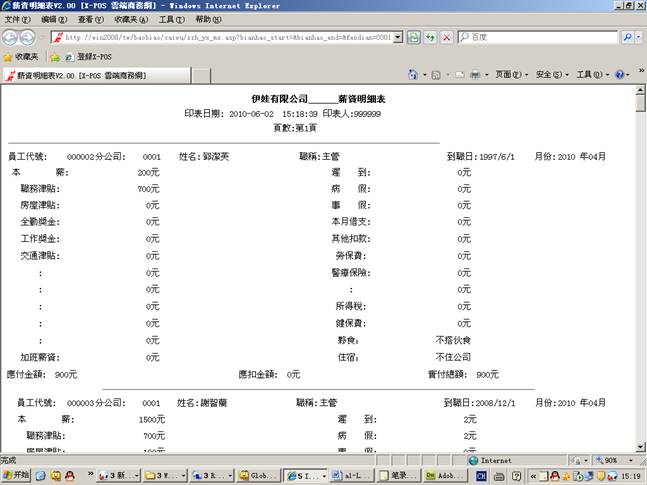Open the 文件(F) menu
Image resolution: width=647 pixels, height=485 pixels.
pyautogui.click(x=17, y=20)
